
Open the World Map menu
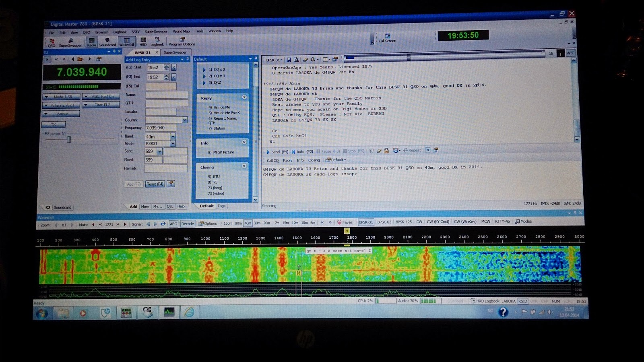point(181,31)
